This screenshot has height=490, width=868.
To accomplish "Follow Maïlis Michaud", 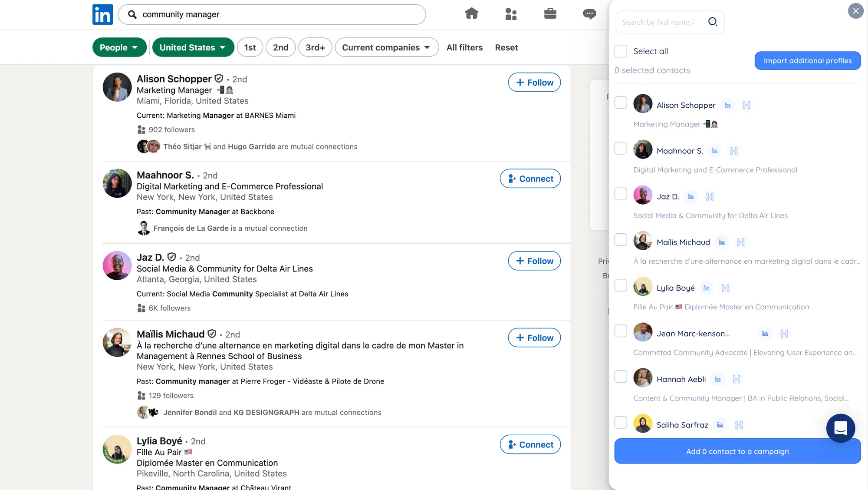I will click(x=534, y=338).
